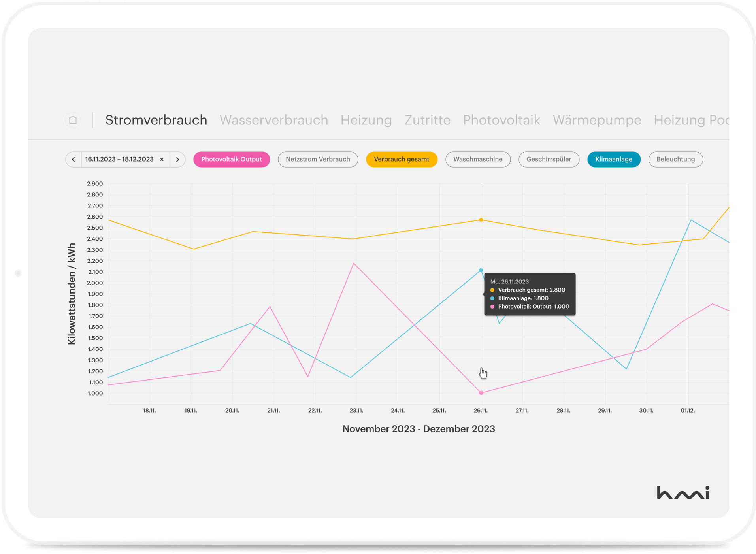This screenshot has width=756, height=554.
Task: Open the Heizung tab
Action: (x=366, y=120)
